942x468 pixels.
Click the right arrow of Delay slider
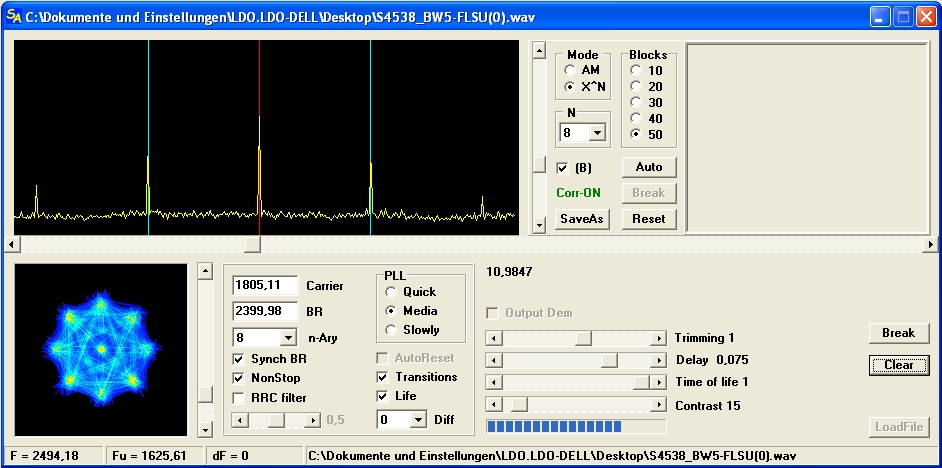[658, 360]
